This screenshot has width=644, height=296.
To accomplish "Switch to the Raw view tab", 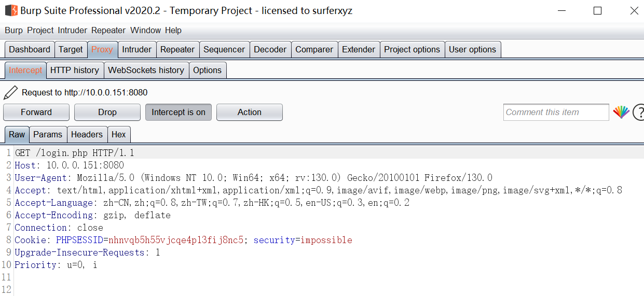I will 17,134.
